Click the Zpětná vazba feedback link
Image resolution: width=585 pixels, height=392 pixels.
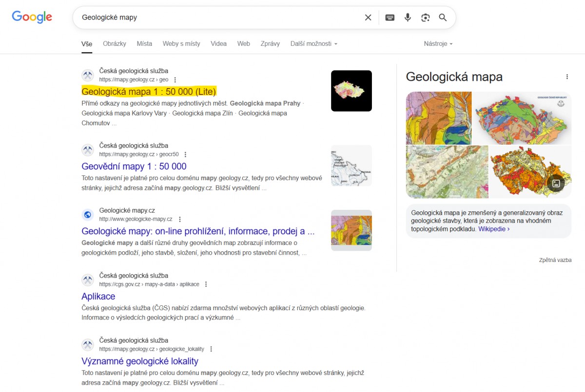click(x=555, y=260)
